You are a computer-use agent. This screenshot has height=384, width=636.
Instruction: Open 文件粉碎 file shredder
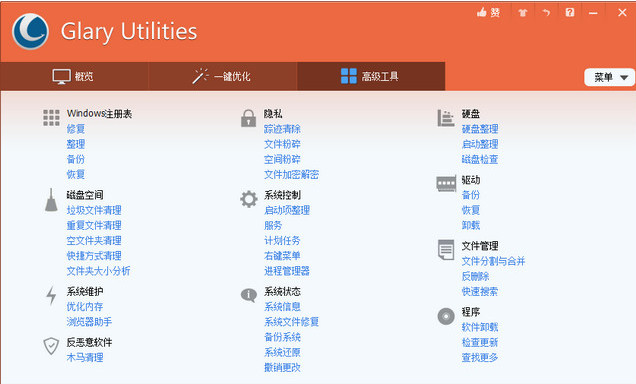282,144
